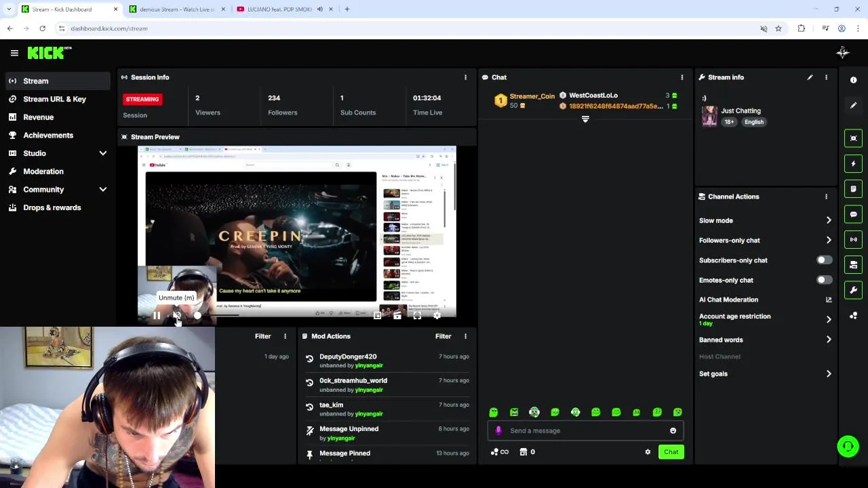Open Mod Actions panel three-dot menu
Screen dimensions: 868x488
point(465,336)
